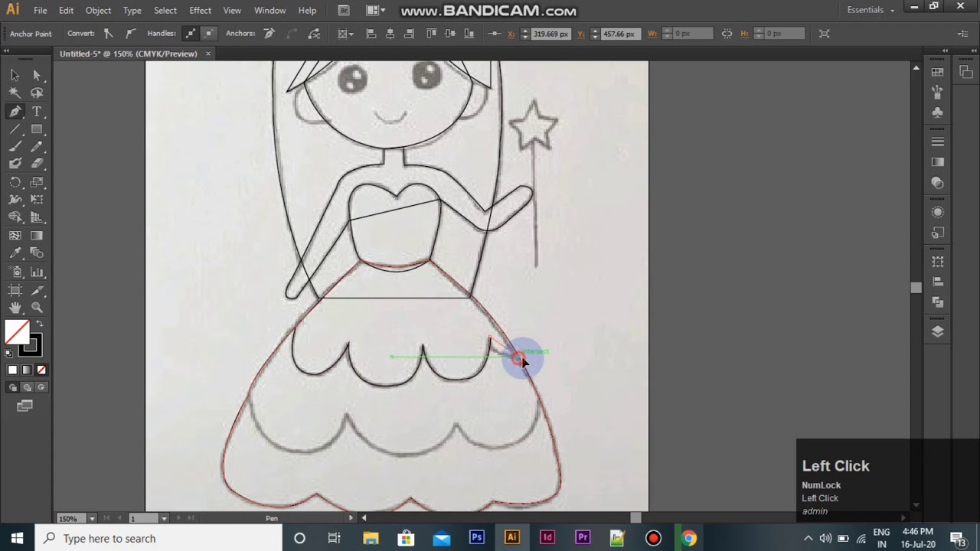Choose the Rotate tool
980x551 pixels.
pos(15,182)
